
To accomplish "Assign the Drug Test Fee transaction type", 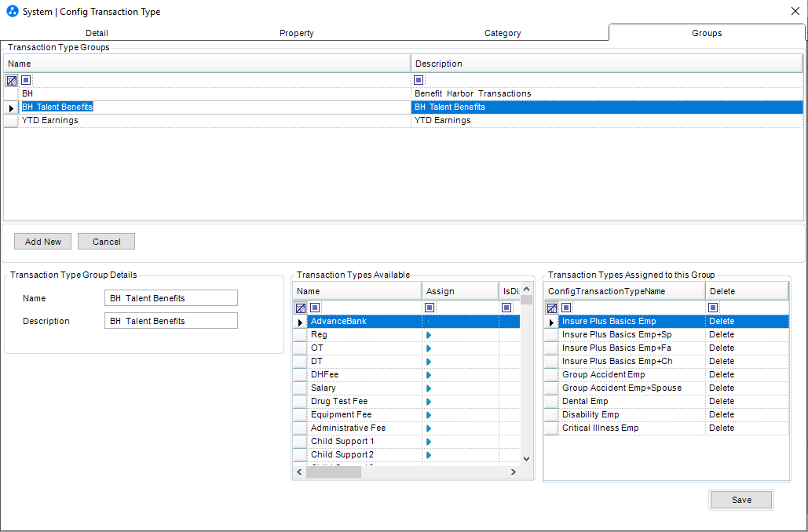I will 429,402.
